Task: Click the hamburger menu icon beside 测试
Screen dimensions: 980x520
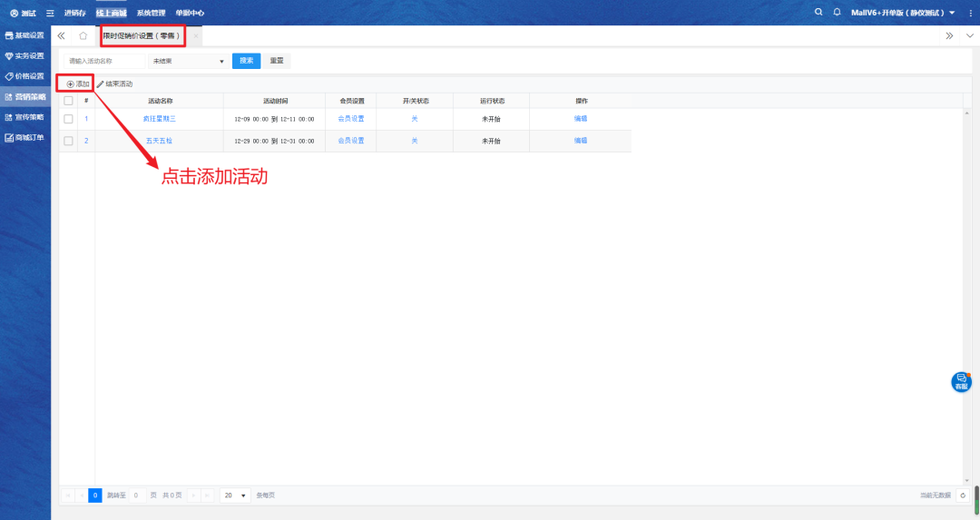Action: tap(50, 13)
